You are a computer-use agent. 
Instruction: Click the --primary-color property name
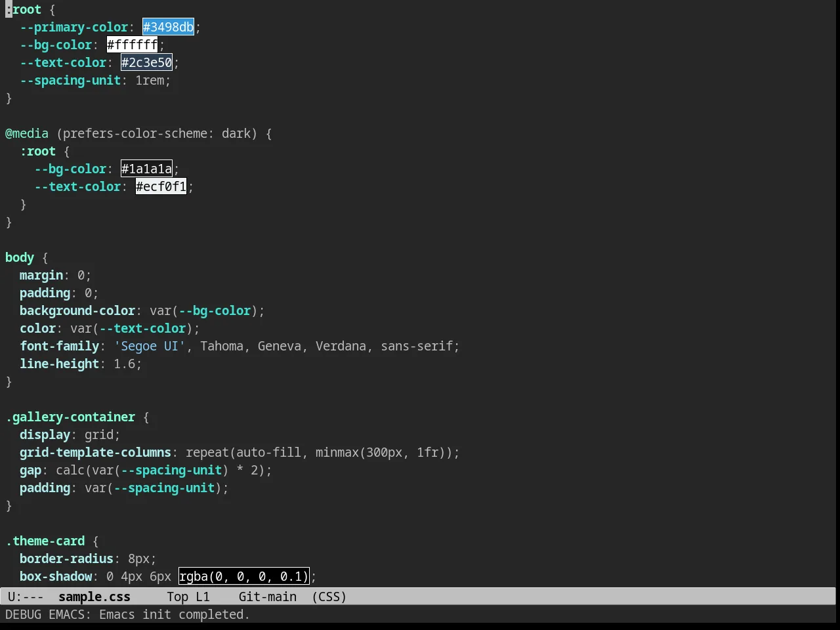pyautogui.click(x=74, y=27)
